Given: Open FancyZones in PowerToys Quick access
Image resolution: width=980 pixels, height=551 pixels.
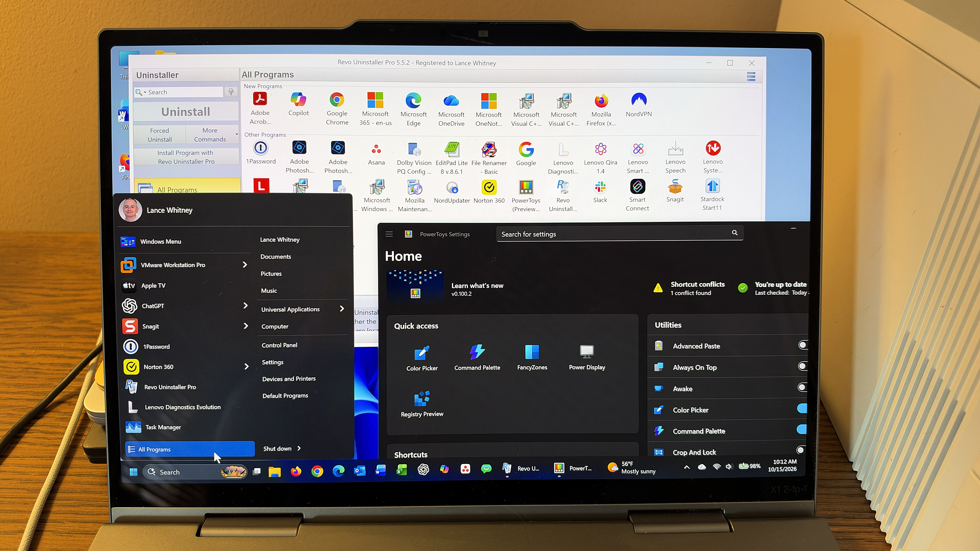Looking at the screenshot, I should 532,357.
